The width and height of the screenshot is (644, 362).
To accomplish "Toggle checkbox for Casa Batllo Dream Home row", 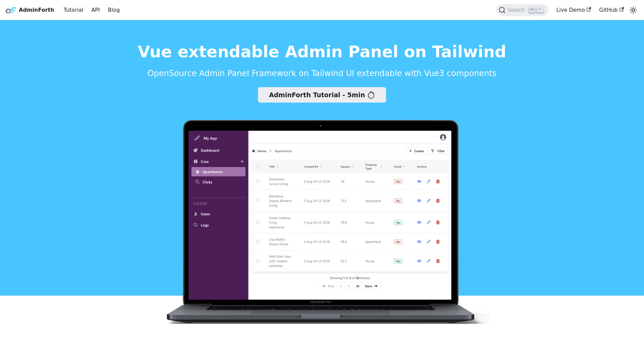I will tap(257, 241).
